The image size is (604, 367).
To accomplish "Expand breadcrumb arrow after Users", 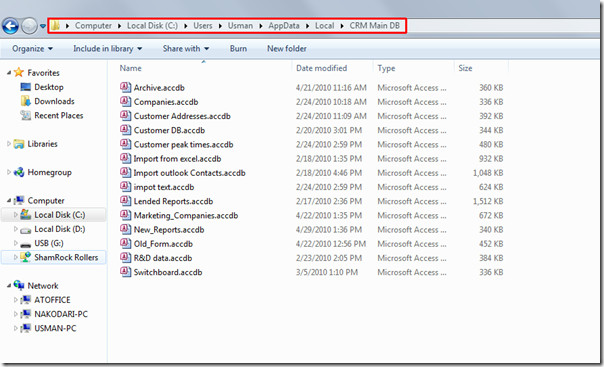I will pos(220,26).
